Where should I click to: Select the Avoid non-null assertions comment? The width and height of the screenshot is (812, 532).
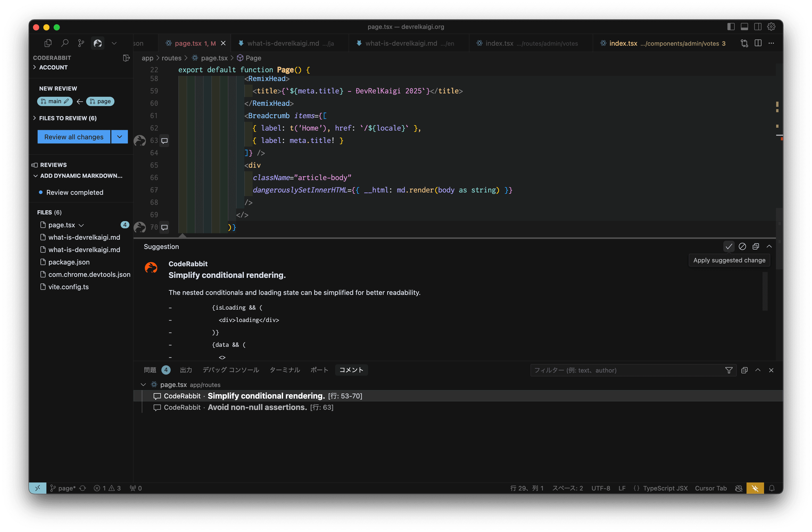coord(257,407)
